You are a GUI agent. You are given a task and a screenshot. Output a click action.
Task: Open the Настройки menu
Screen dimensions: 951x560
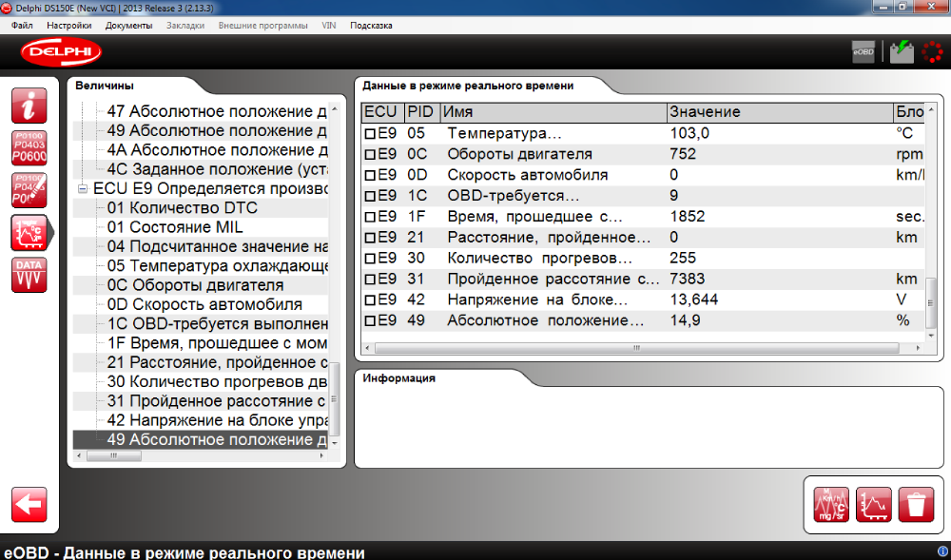69,26
